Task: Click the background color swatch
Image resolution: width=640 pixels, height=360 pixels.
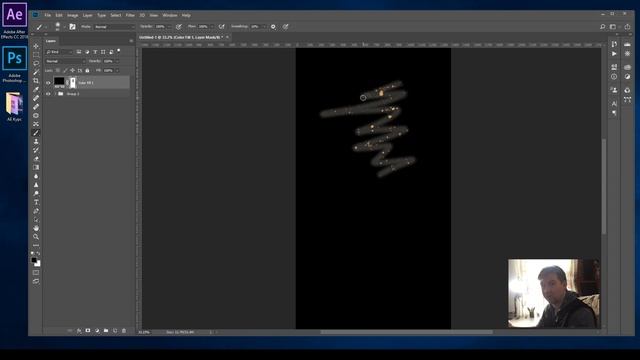Action: tap(38, 264)
